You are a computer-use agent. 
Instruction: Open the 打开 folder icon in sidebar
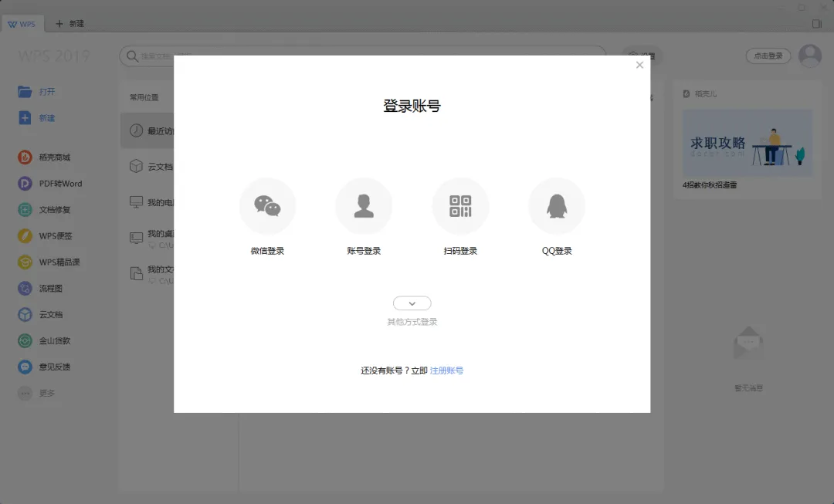tap(25, 91)
